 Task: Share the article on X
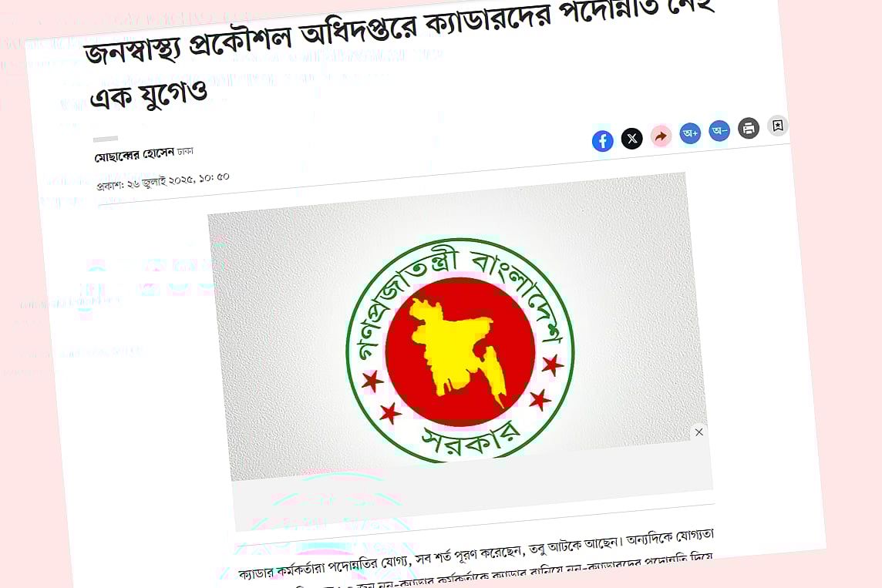(x=631, y=138)
